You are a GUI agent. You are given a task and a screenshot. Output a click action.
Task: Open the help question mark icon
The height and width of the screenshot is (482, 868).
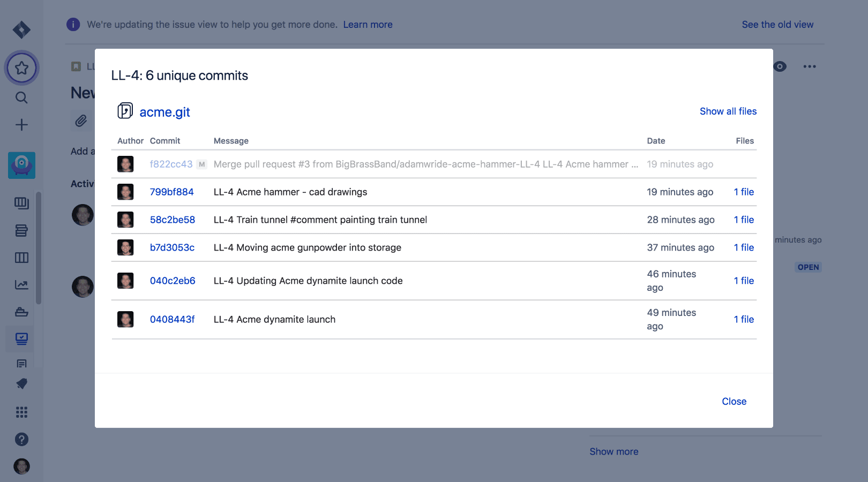click(x=21, y=439)
